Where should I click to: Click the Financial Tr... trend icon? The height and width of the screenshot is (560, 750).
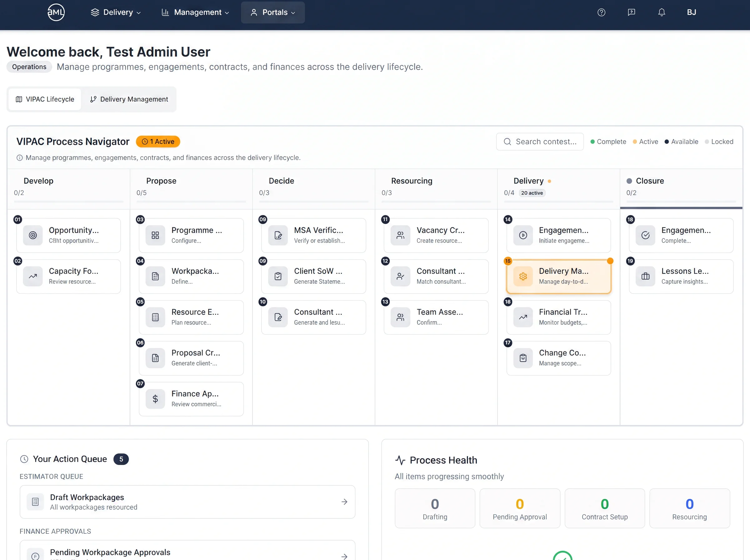(523, 317)
